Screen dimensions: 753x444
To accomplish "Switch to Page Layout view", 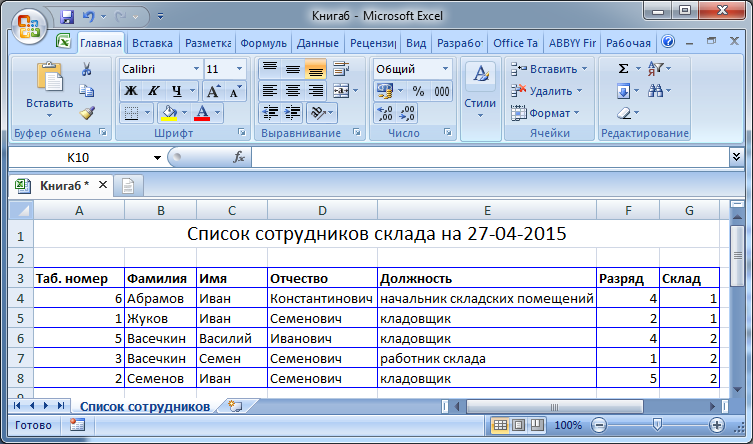I will pos(519,425).
